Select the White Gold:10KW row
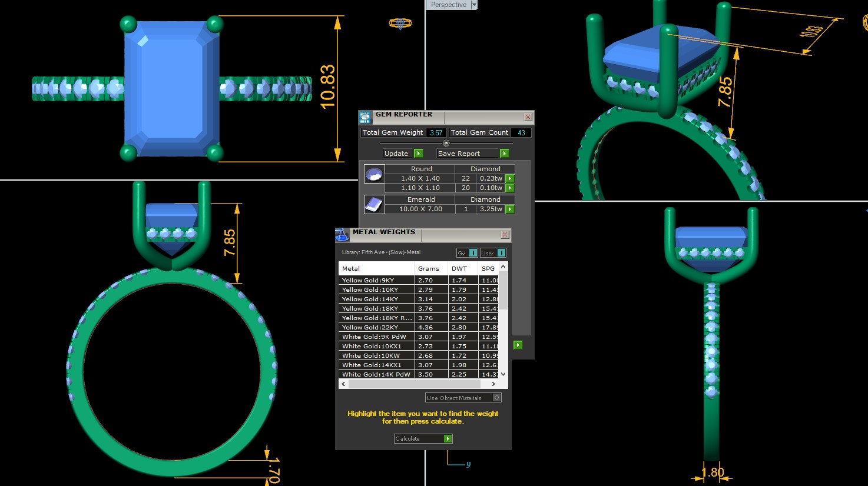Screen dimensions: 868x486 (419, 355)
